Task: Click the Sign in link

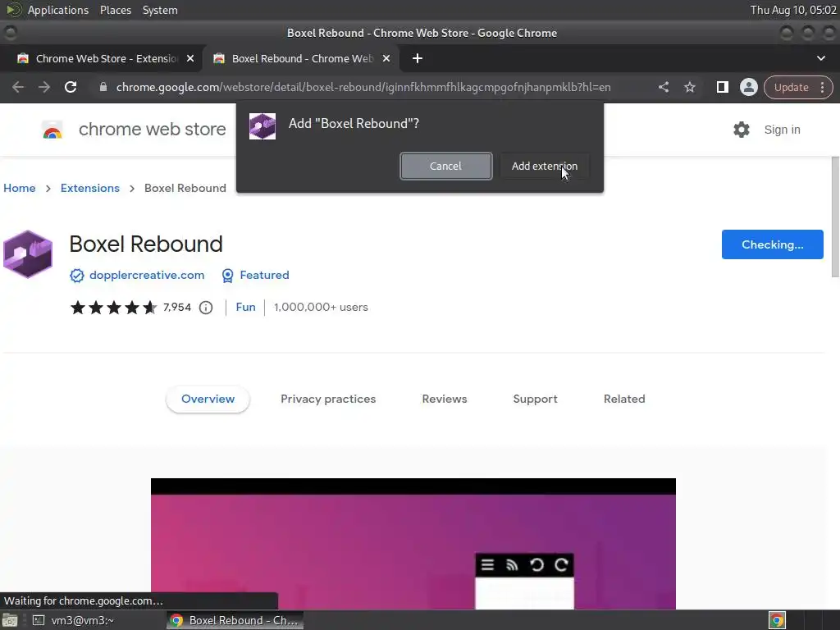Action: click(782, 130)
